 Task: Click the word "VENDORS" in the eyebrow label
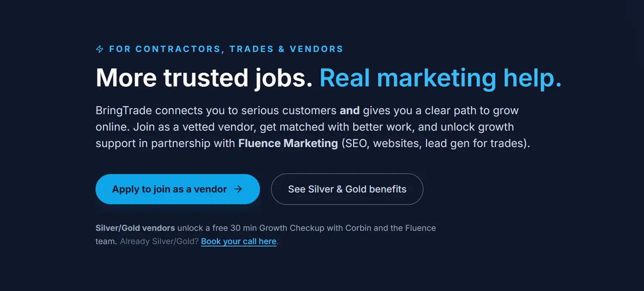click(316, 49)
